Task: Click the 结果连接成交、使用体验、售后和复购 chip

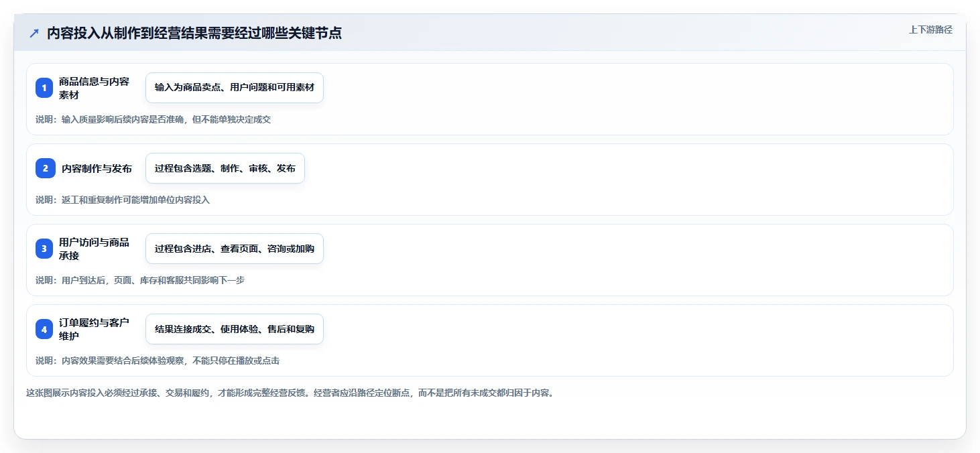Action: 235,329
